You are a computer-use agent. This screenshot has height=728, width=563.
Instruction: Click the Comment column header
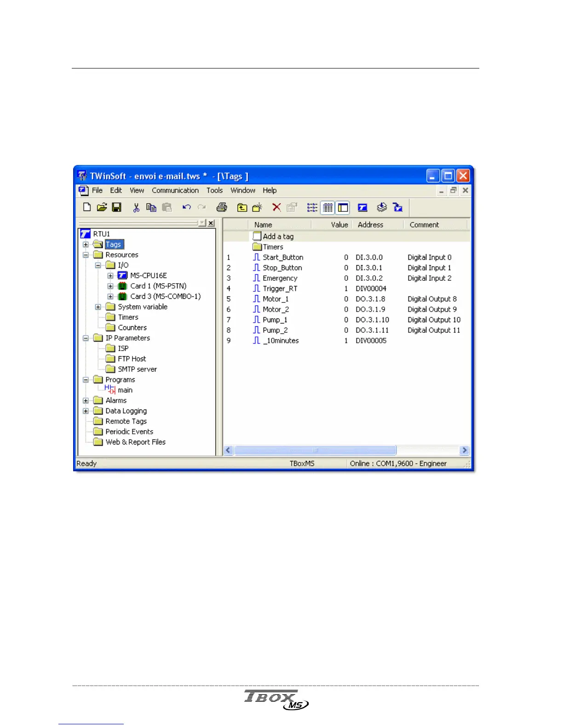[x=436, y=225]
